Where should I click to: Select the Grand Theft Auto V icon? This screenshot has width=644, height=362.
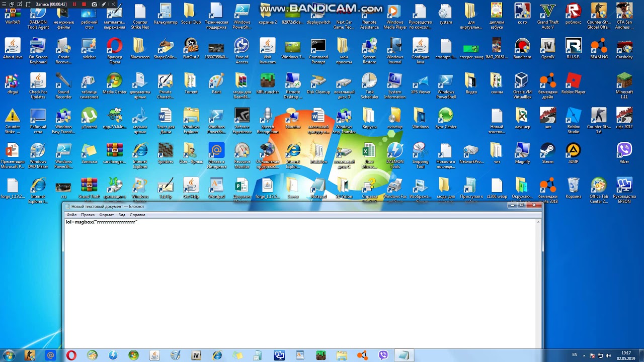click(548, 16)
